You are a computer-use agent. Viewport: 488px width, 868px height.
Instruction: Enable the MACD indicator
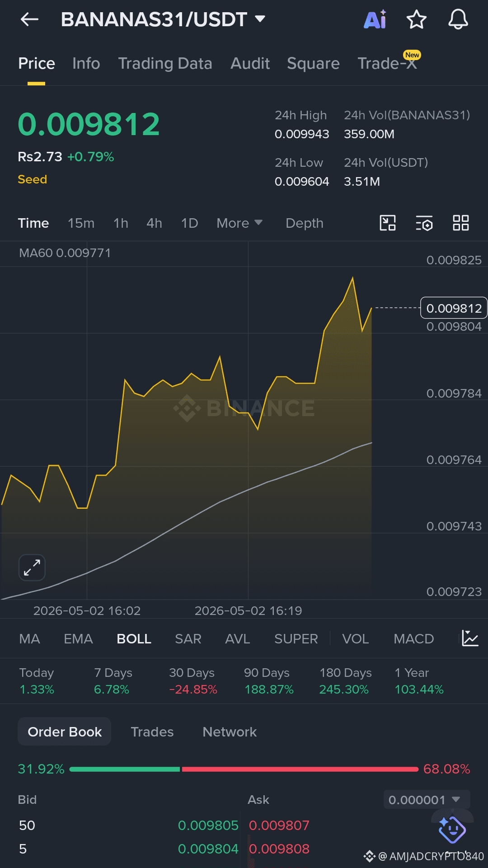click(413, 639)
